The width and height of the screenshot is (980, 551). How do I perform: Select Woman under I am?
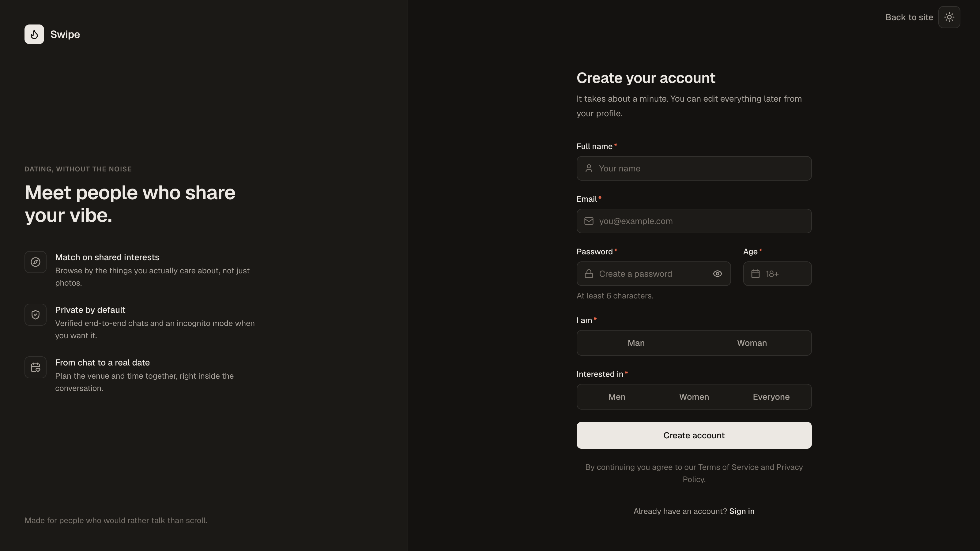pos(752,343)
